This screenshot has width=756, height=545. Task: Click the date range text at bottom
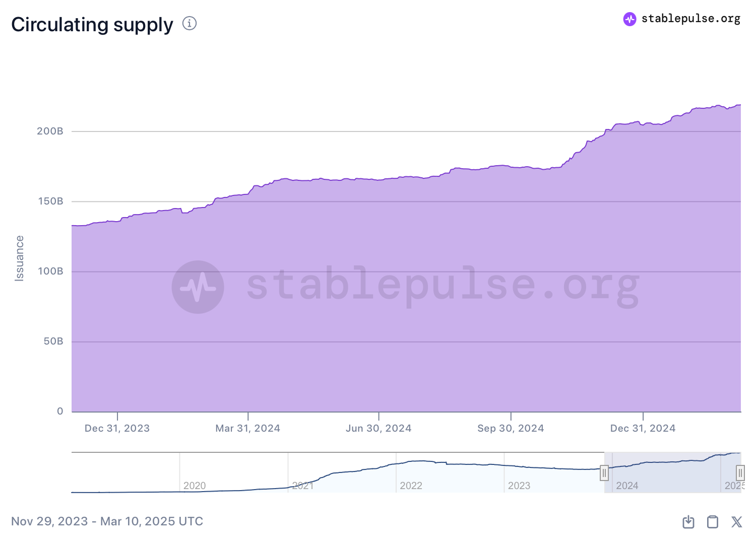(107, 521)
